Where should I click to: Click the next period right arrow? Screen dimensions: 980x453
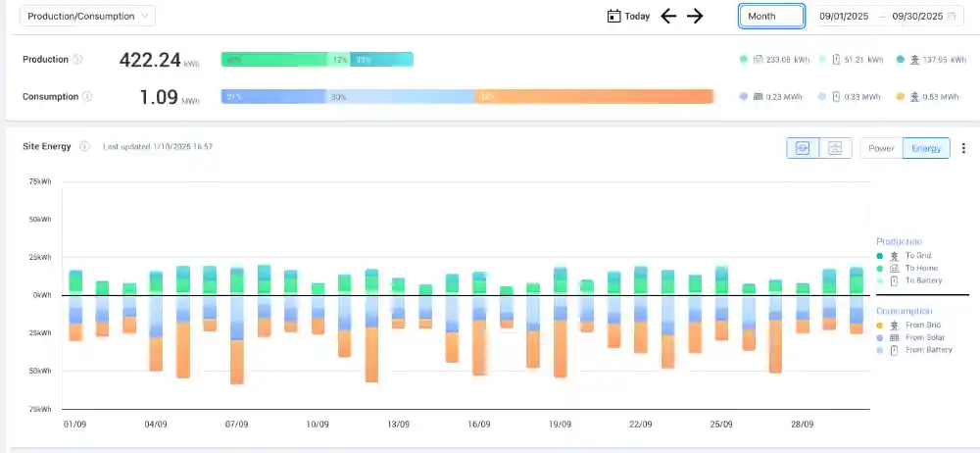695,16
